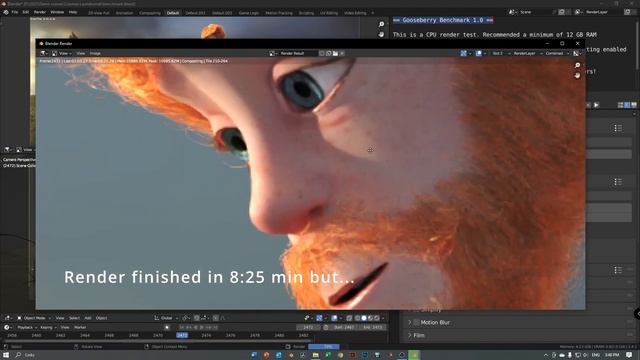Click the timeline playhead at frame 2472

pyautogui.click(x=182, y=335)
